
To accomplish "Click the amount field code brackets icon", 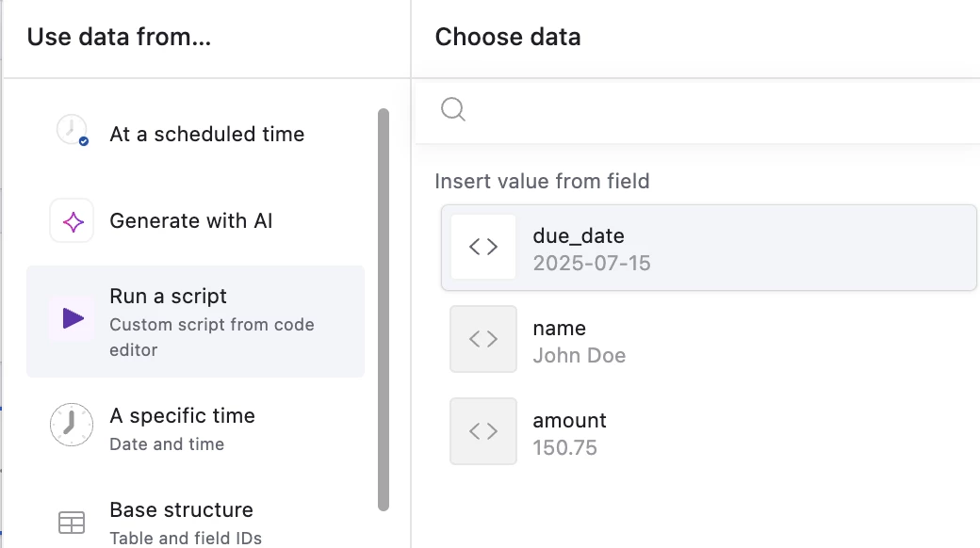I will [x=483, y=431].
